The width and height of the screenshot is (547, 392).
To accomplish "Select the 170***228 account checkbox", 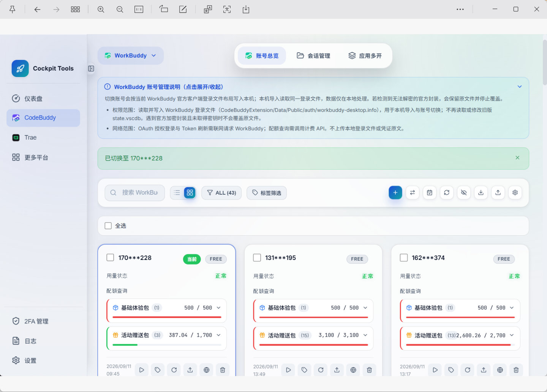I will point(110,258).
